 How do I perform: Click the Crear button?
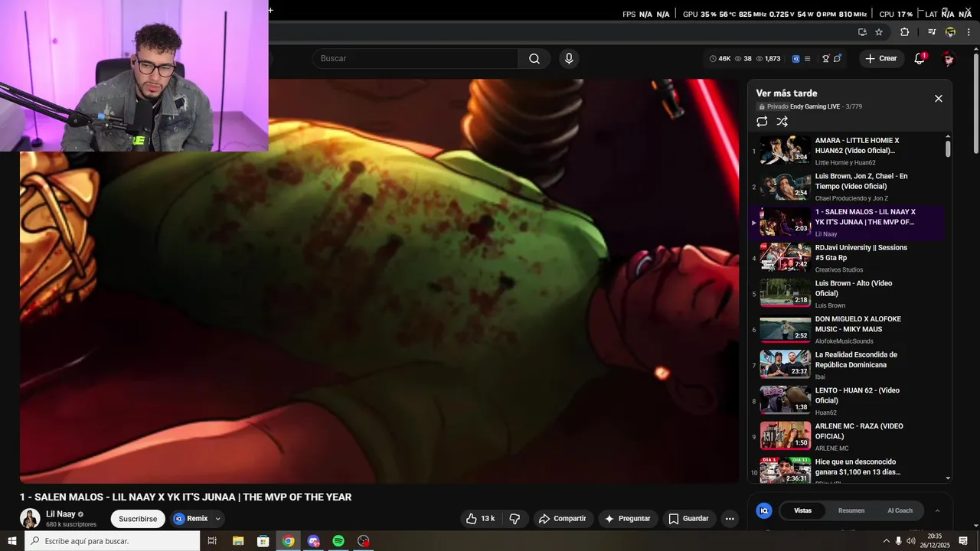click(x=880, y=58)
